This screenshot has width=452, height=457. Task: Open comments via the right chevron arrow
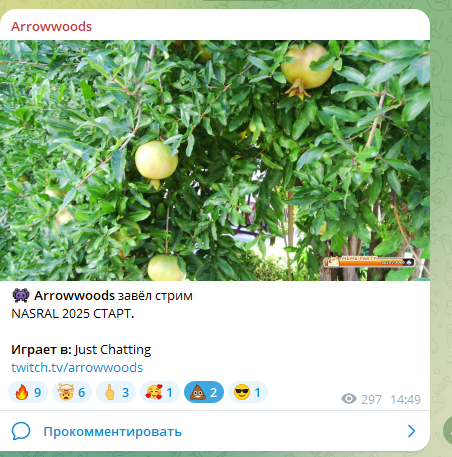click(x=412, y=431)
